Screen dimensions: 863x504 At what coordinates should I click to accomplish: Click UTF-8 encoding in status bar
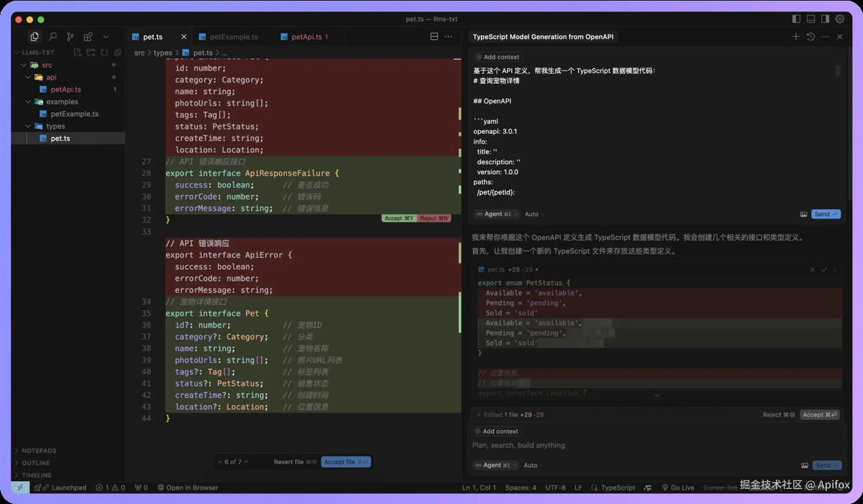tap(555, 488)
